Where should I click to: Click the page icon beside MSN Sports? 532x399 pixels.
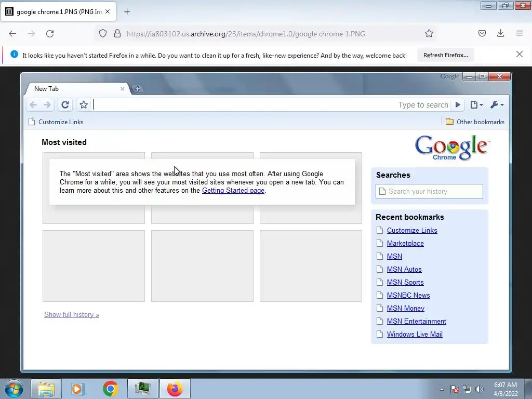[x=380, y=282]
